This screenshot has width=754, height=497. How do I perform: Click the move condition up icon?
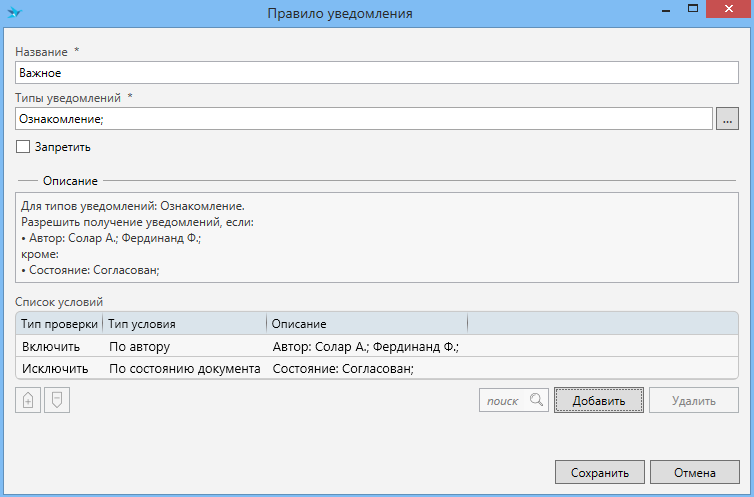(28, 401)
